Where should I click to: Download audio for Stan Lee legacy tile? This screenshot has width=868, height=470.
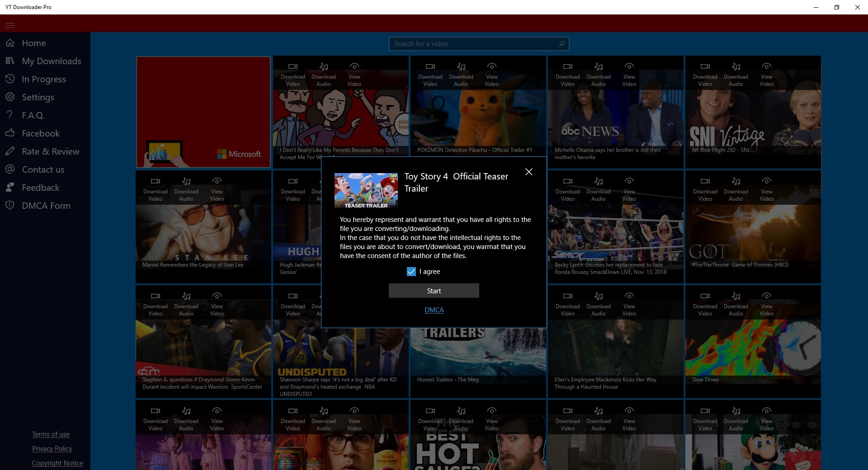(186, 189)
